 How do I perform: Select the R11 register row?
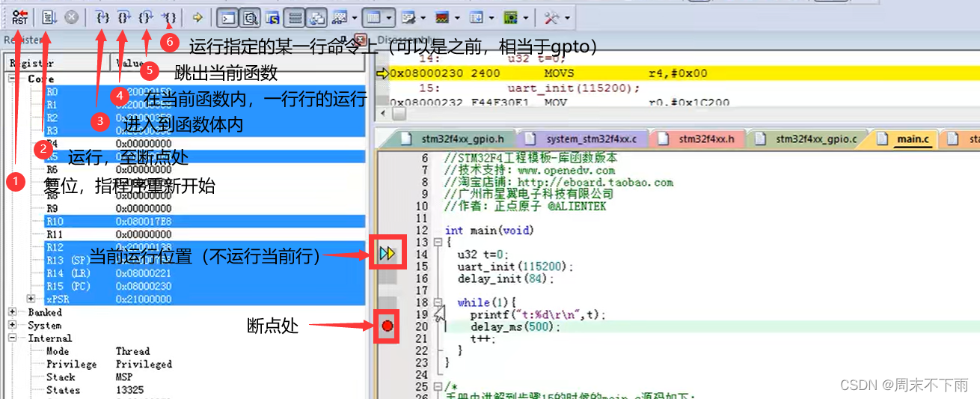(x=205, y=234)
